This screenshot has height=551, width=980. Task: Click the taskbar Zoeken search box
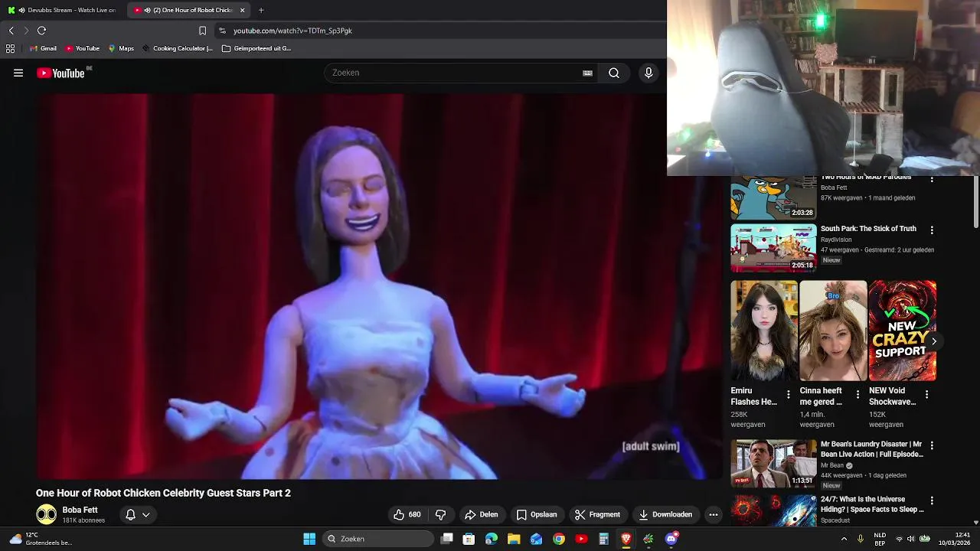379,539
